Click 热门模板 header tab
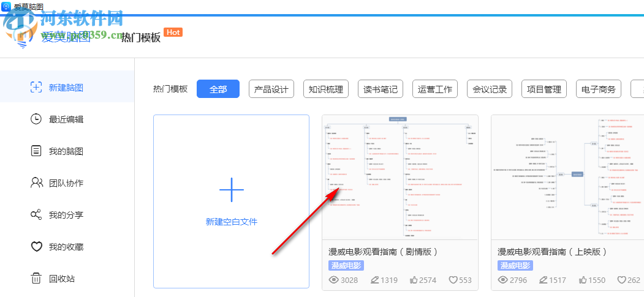The height and width of the screenshot is (297, 644). point(141,38)
